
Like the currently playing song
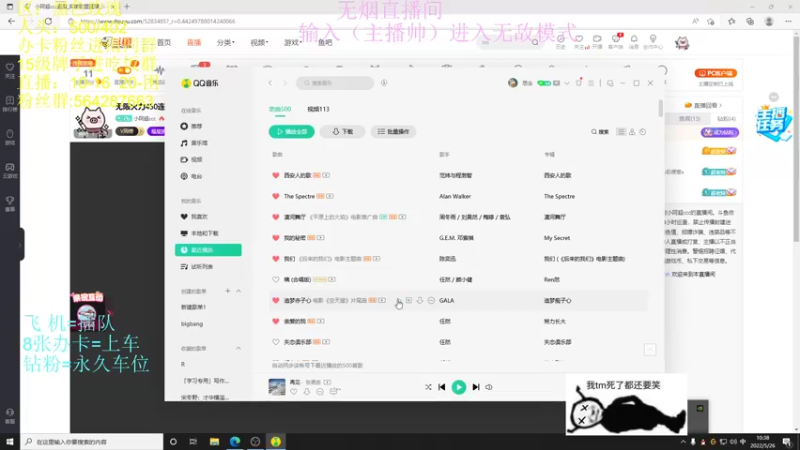click(294, 392)
